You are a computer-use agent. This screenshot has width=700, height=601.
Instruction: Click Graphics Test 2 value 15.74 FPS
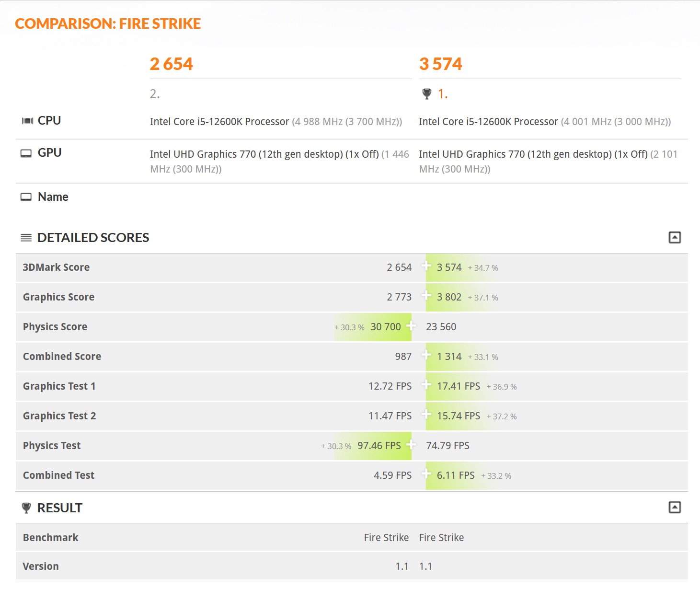tap(459, 416)
